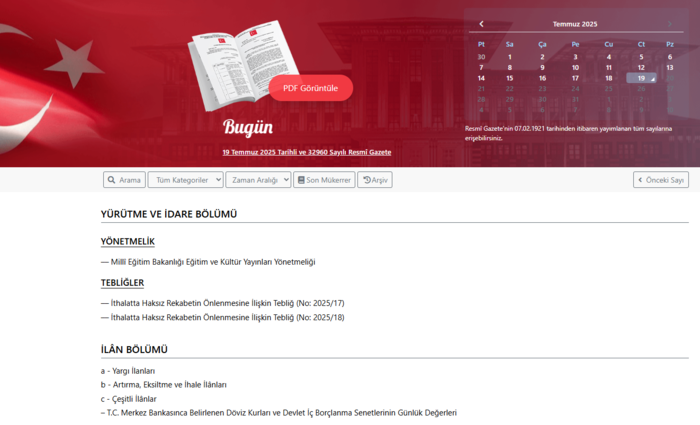Go to Önceki Sayı

coord(661,180)
